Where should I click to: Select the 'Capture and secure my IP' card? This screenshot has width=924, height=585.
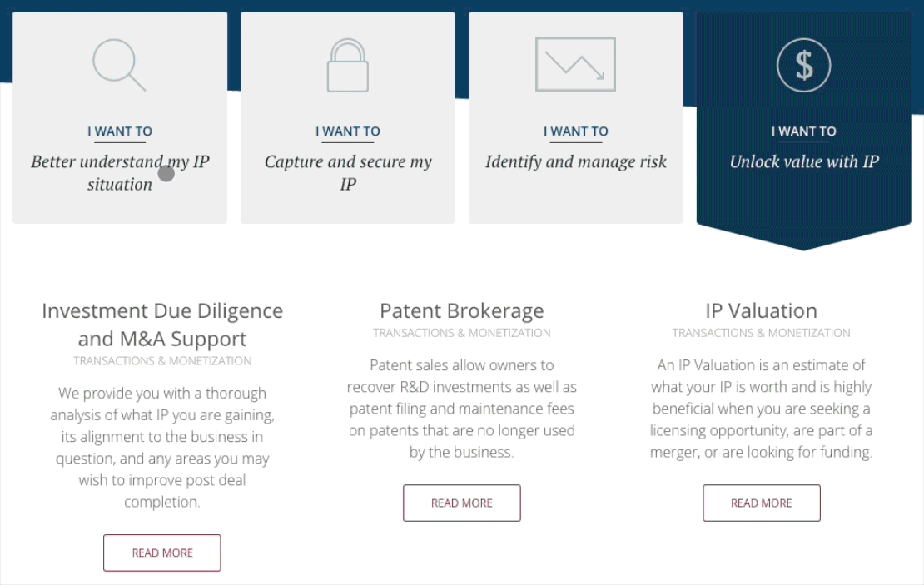(347, 117)
